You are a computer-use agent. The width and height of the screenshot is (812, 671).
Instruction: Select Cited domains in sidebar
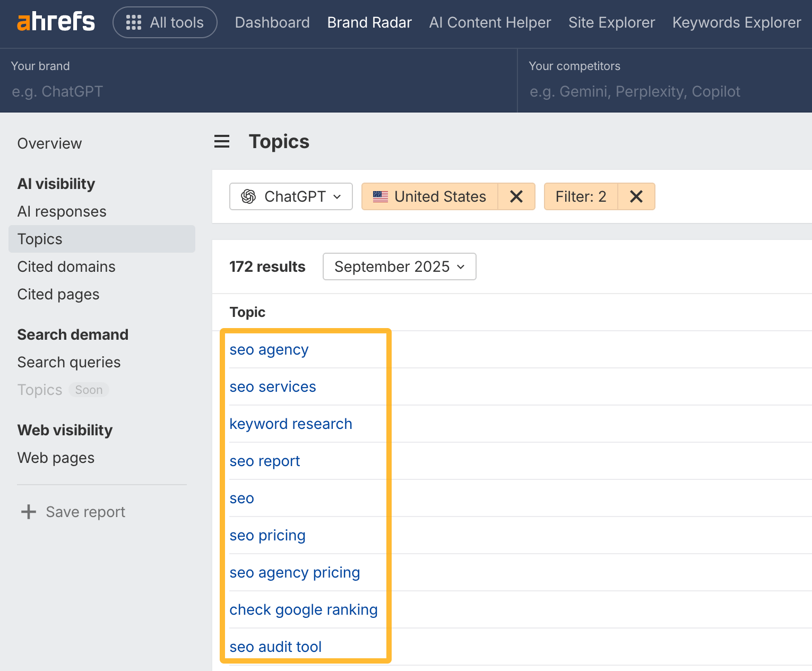pos(66,266)
